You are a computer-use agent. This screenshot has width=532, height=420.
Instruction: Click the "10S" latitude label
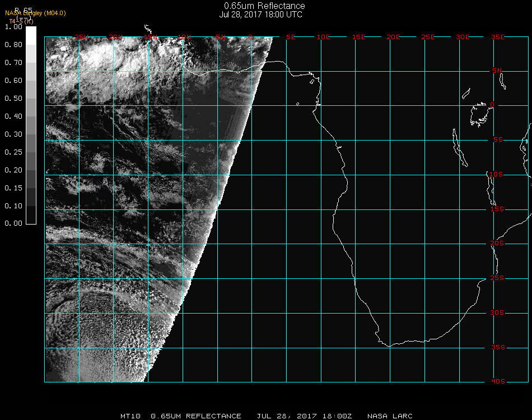(496, 174)
